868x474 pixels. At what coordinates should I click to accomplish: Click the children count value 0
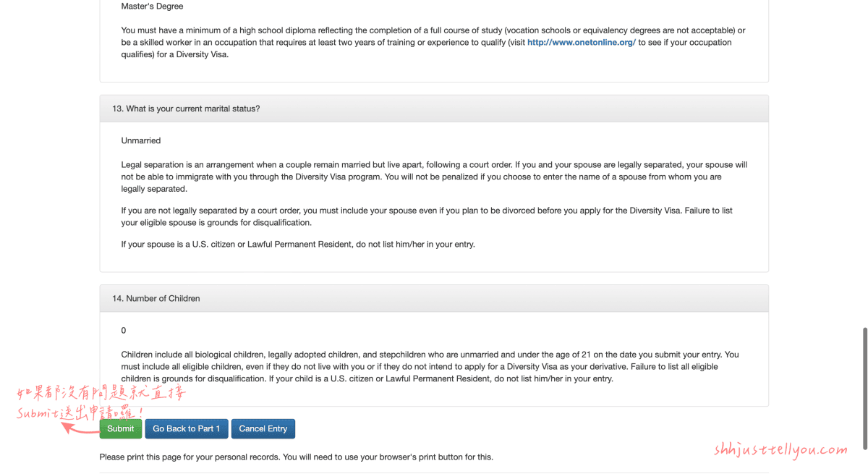pos(124,330)
